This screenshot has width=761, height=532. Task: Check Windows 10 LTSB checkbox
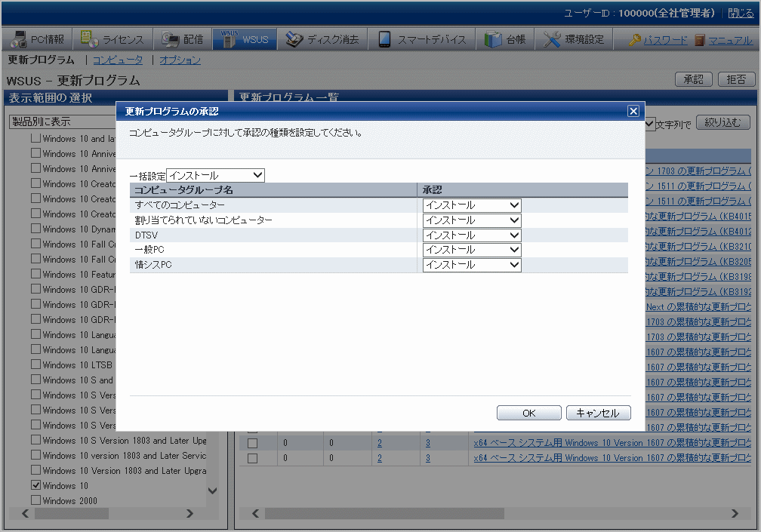(35, 364)
